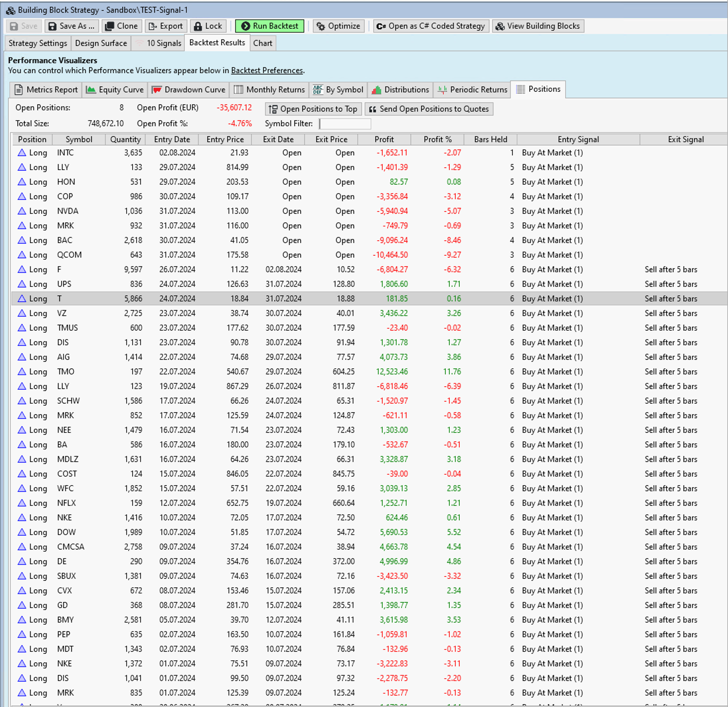Sort by Entry Signal column header
This screenshot has height=707, width=728.
coord(578,140)
